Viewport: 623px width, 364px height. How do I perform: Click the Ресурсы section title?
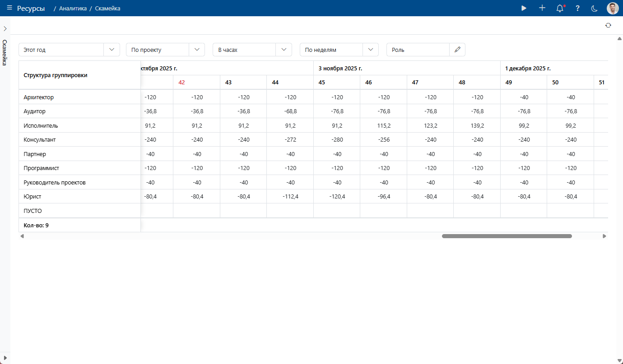click(31, 8)
